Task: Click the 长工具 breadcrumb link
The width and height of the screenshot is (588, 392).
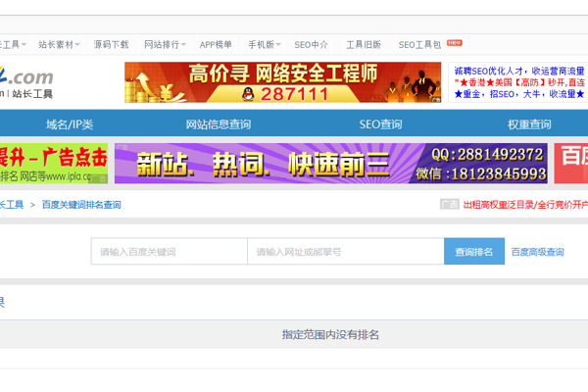Action: click(12, 205)
